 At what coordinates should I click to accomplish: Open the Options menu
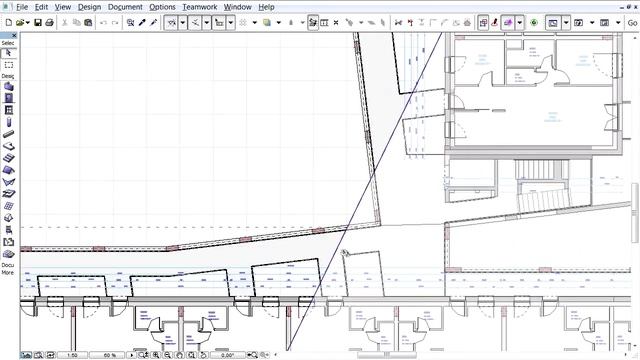(x=162, y=7)
